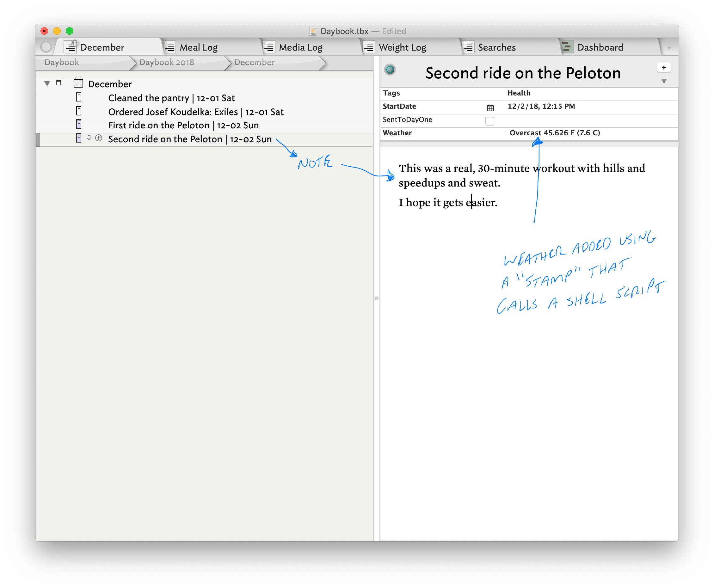The image size is (714, 588).
Task: Open the dropdown triangle below the plus button
Action: [664, 81]
